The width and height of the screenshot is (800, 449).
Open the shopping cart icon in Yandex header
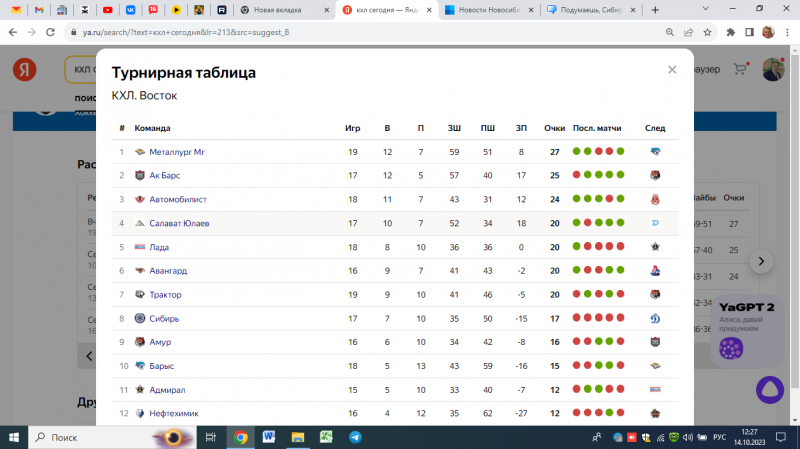(740, 70)
